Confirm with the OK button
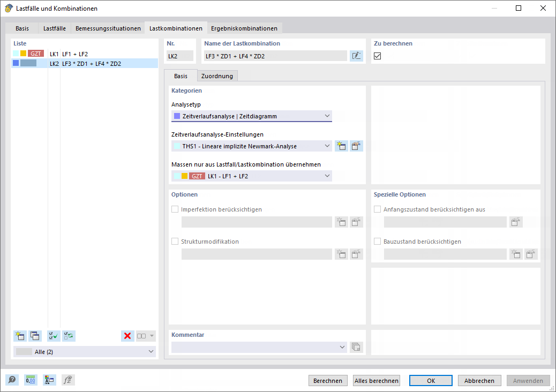 pyautogui.click(x=431, y=381)
